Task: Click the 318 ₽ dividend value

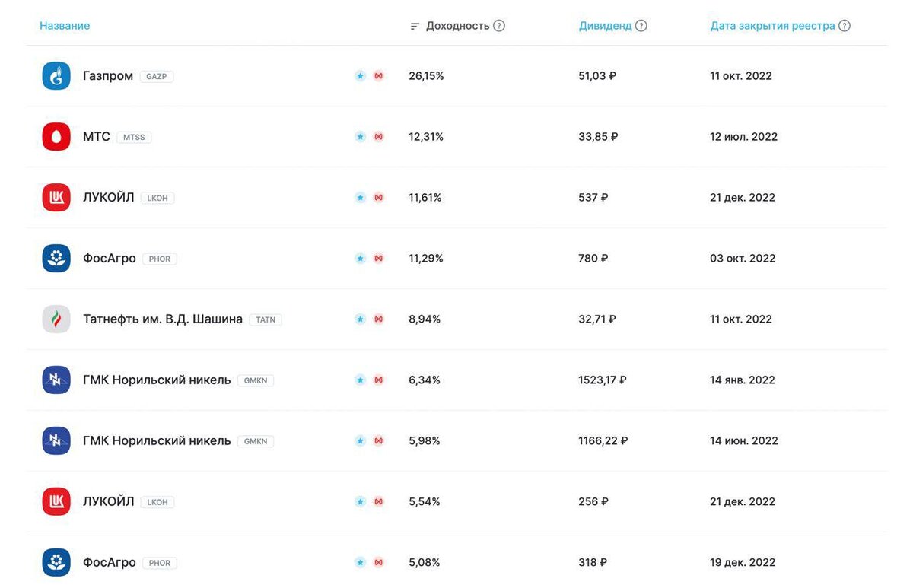Action: tap(593, 563)
